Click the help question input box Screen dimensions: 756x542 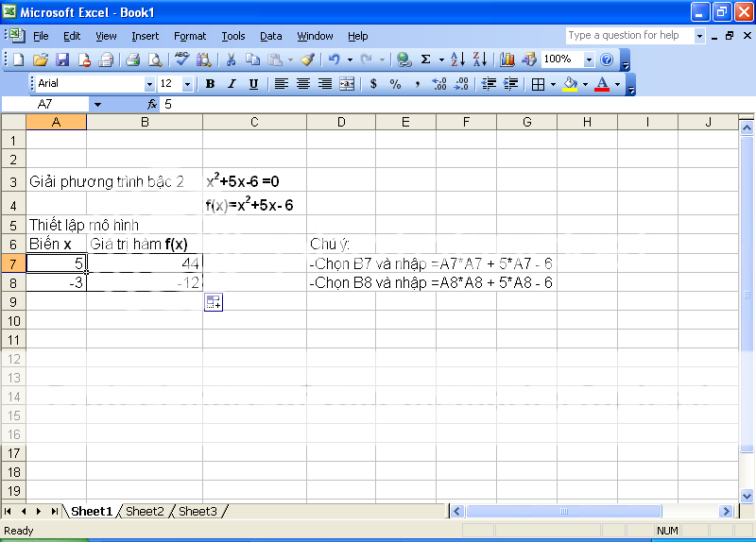coord(629,36)
